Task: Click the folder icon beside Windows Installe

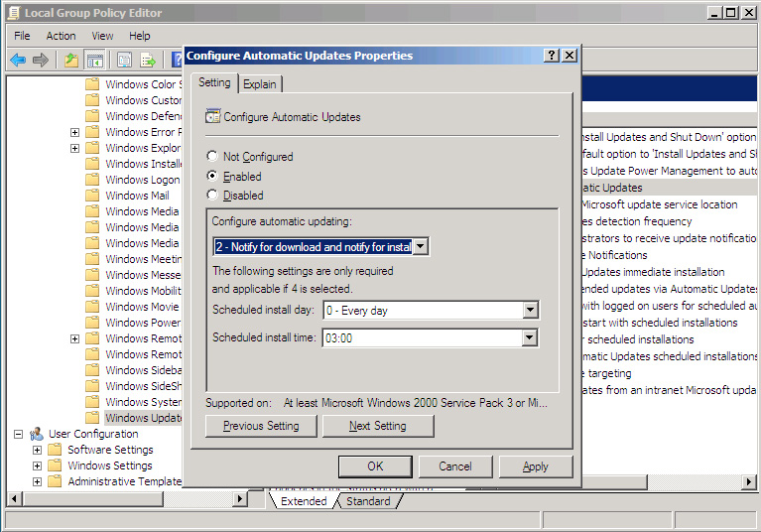Action: click(92, 164)
